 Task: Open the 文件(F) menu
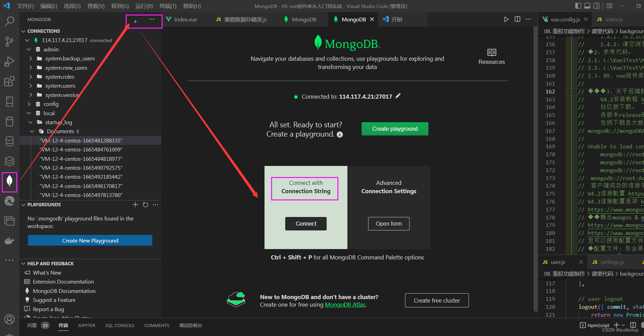pyautogui.click(x=25, y=6)
